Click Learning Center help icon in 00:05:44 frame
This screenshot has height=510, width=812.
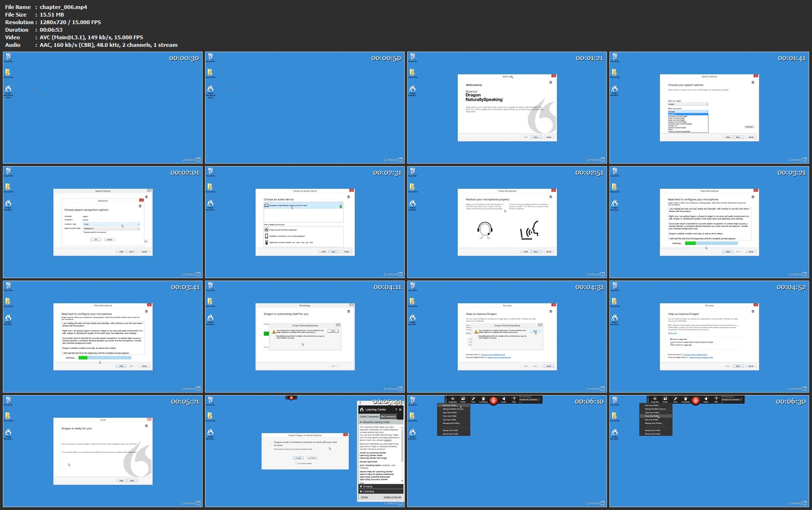pos(396,410)
